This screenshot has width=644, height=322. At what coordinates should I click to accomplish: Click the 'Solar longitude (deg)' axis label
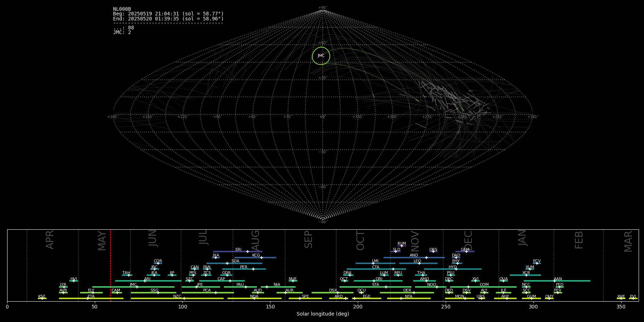pos(323,314)
